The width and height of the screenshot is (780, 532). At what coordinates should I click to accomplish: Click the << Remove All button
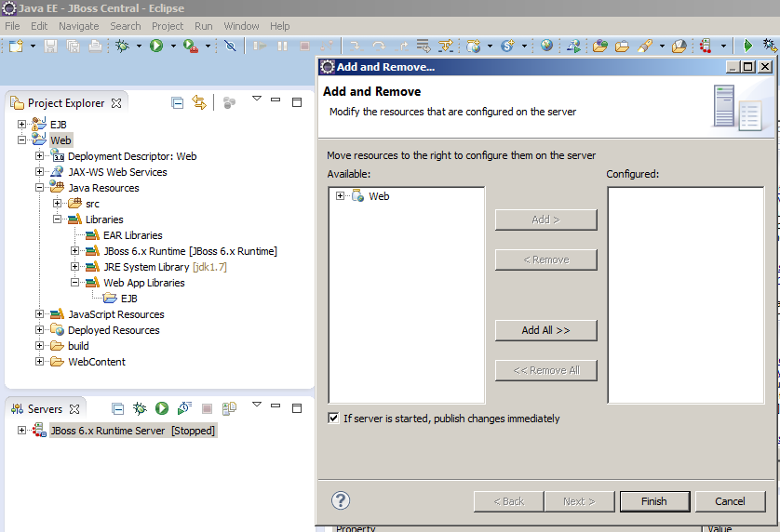click(545, 370)
